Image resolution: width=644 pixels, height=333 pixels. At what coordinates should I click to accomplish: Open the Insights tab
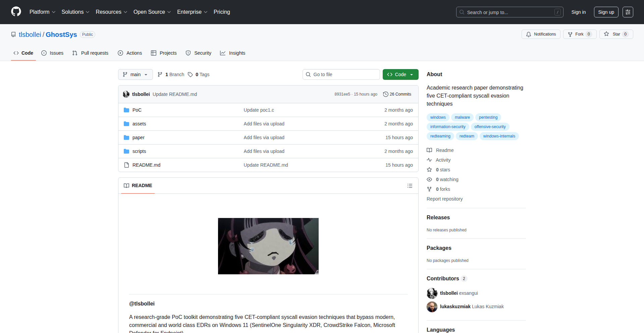(x=233, y=53)
